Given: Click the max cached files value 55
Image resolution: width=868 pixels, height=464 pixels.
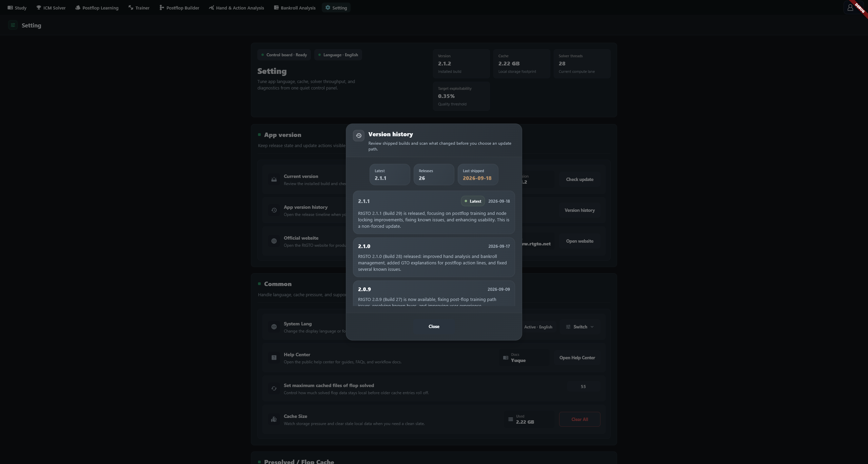Looking at the screenshot, I should point(583,387).
